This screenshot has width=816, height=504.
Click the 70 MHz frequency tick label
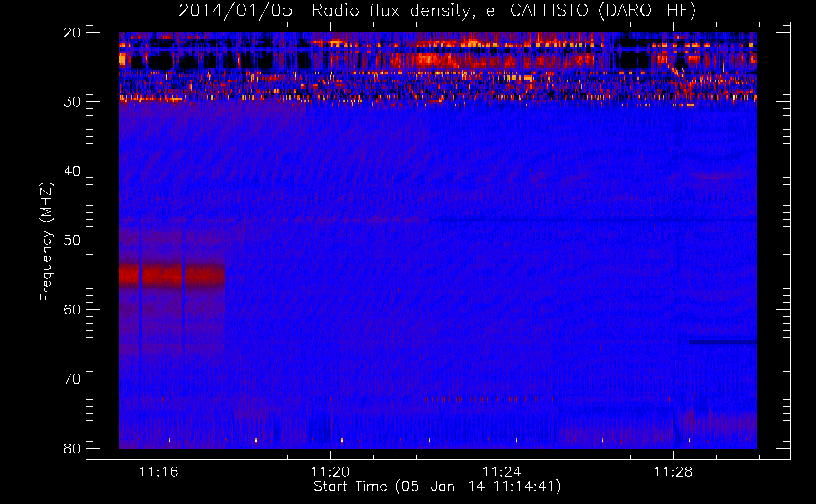click(72, 379)
